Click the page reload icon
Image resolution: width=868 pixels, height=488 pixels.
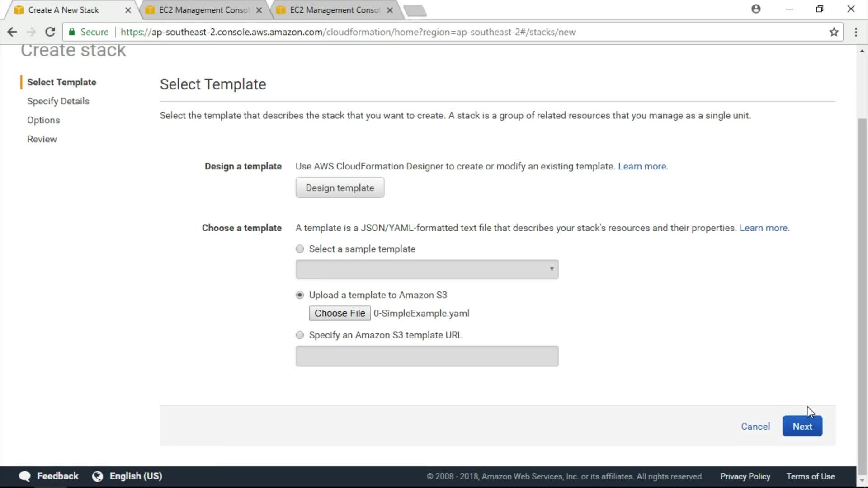tap(50, 32)
